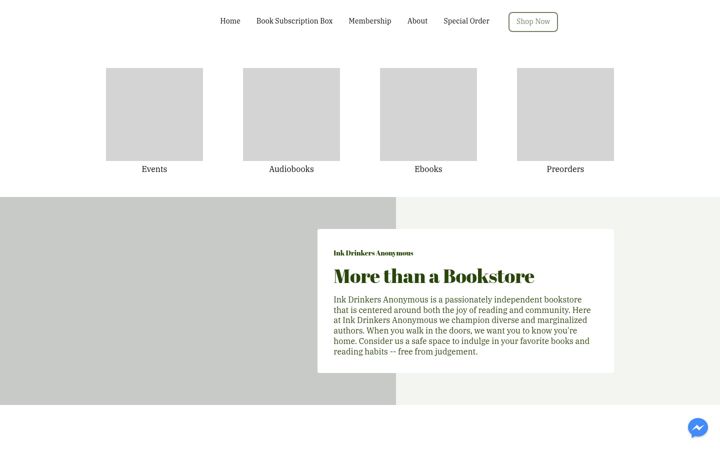Open the About page
720x450 pixels.
417,21
